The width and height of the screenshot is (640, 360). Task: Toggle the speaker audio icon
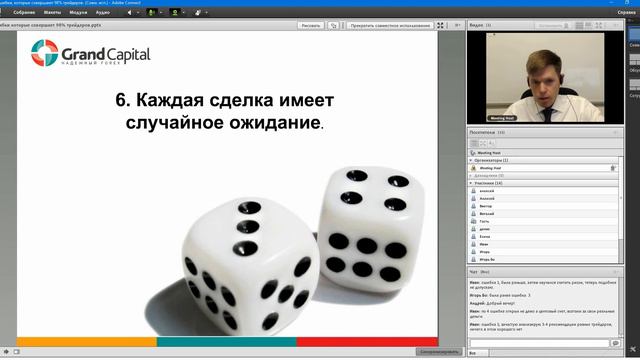click(x=129, y=13)
